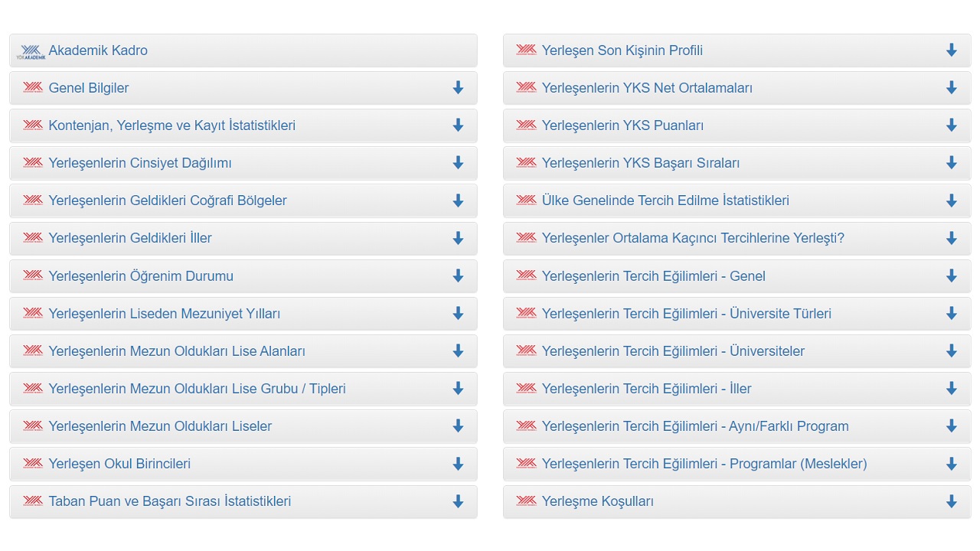Viewport: 980px width, 551px height.
Task: Click the logo icon beside Yerleşenlerin Öğrenim Durumu
Action: (x=33, y=275)
